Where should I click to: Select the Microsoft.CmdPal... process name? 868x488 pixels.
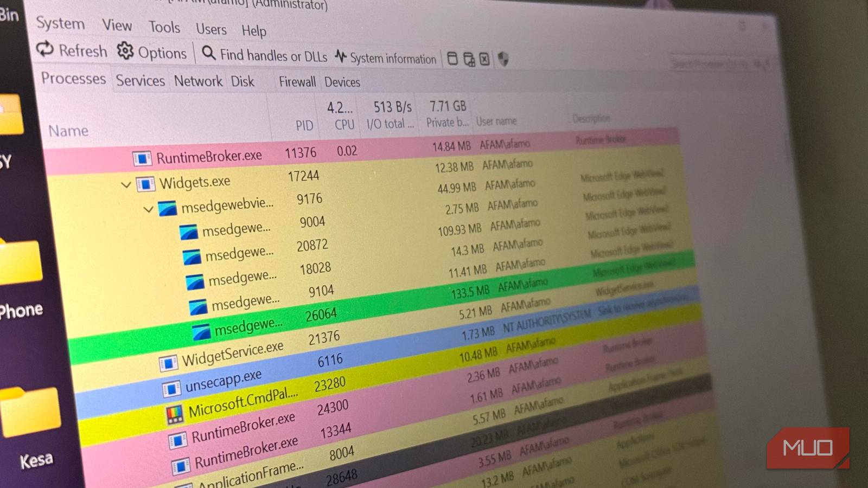[243, 402]
